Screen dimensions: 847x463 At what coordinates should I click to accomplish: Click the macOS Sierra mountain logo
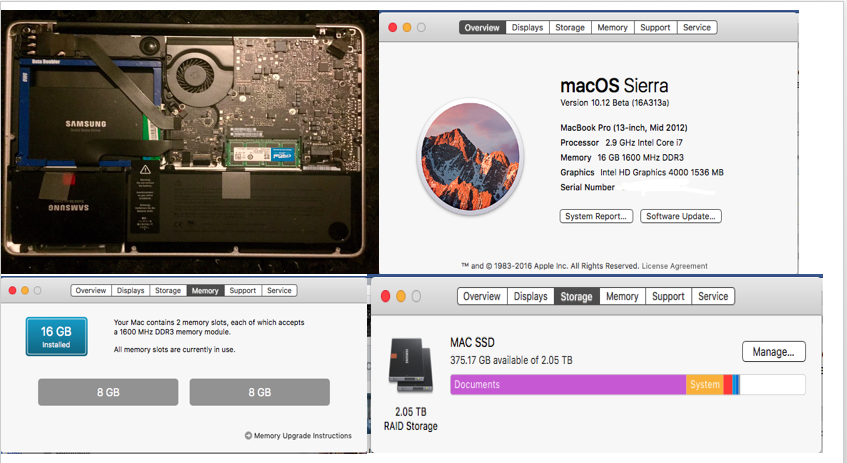pos(470,157)
